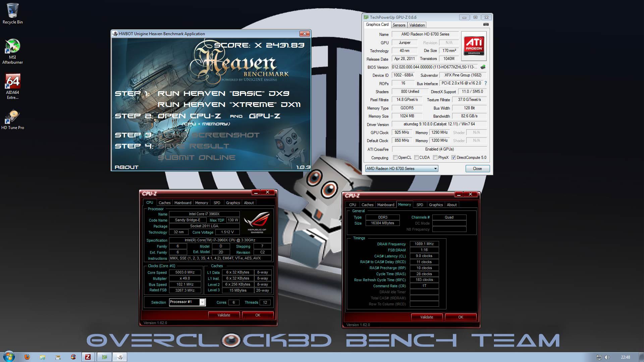The image size is (644, 362).
Task: Open the About tab in the left CPU-Z window
Action: [249, 203]
